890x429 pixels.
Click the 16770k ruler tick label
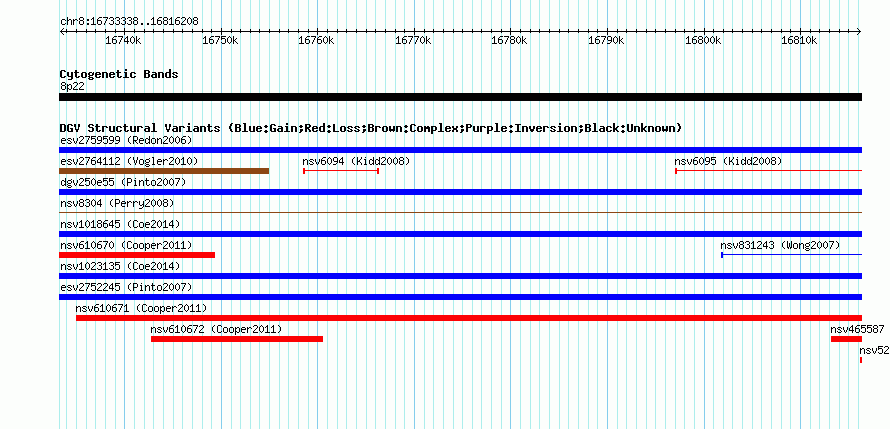pyautogui.click(x=414, y=40)
